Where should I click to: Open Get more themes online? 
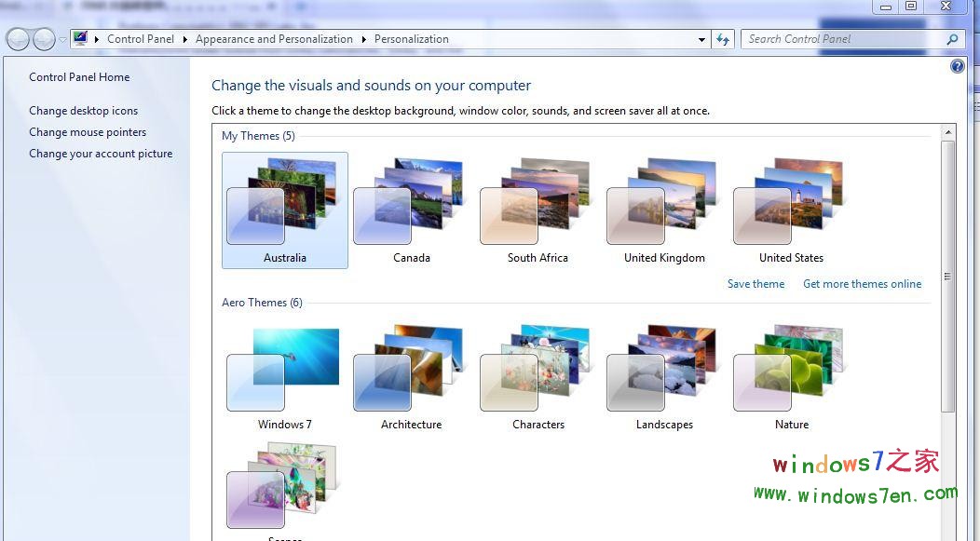pyautogui.click(x=862, y=283)
